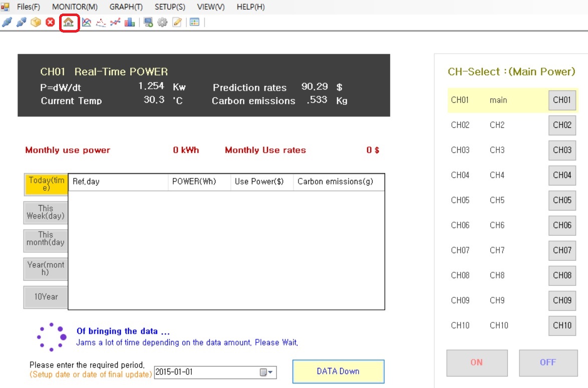
Task: Select channel CH09 button
Action: (x=562, y=301)
